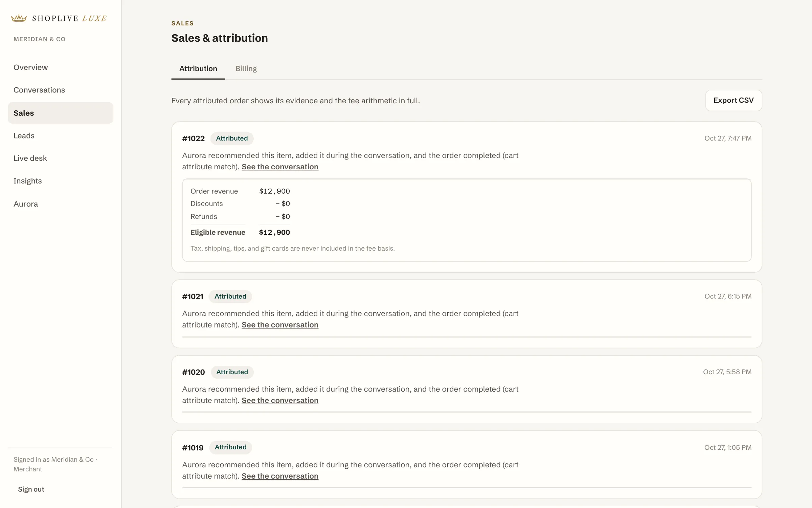
Task: Open See the conversation for order #1019
Action: coord(280,476)
